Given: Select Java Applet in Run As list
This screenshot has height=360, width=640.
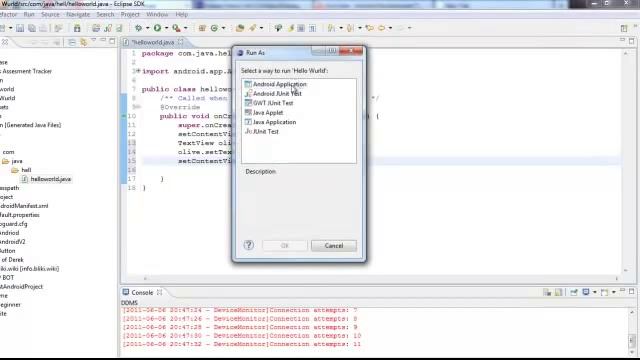Looking at the screenshot, I should click(x=268, y=112).
